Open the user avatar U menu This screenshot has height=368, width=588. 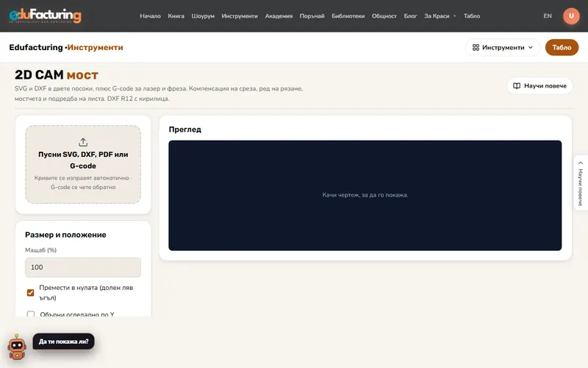[x=571, y=15]
